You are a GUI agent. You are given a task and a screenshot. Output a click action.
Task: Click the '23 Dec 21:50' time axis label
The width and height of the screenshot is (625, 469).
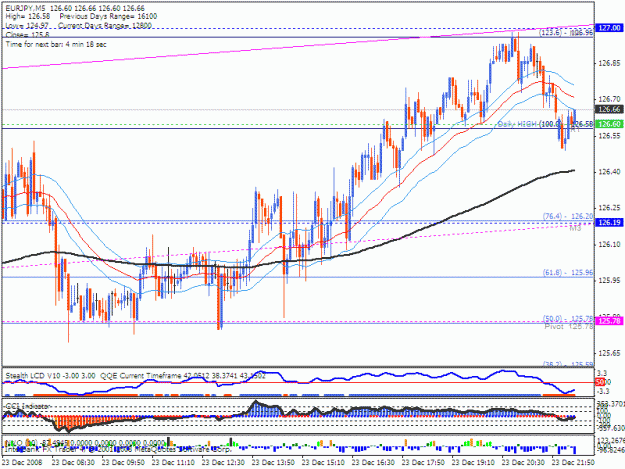pos(573,463)
